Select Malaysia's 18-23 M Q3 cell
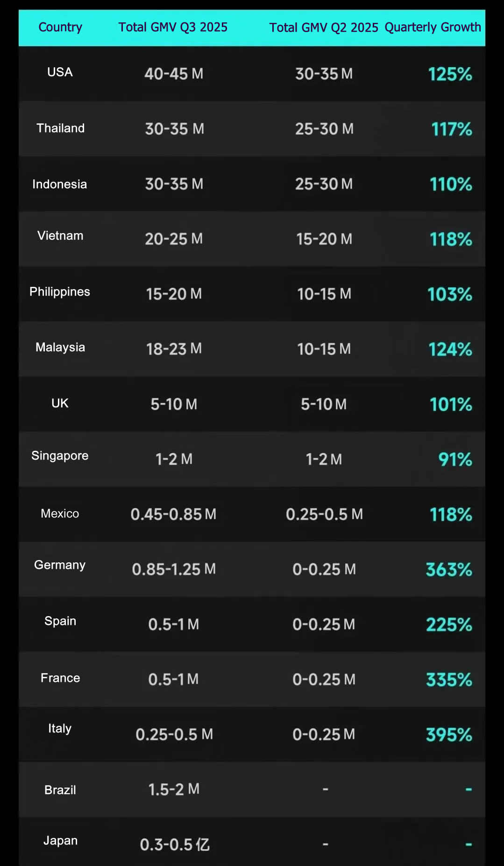Viewport: 504px width, 866px height. 174,349
